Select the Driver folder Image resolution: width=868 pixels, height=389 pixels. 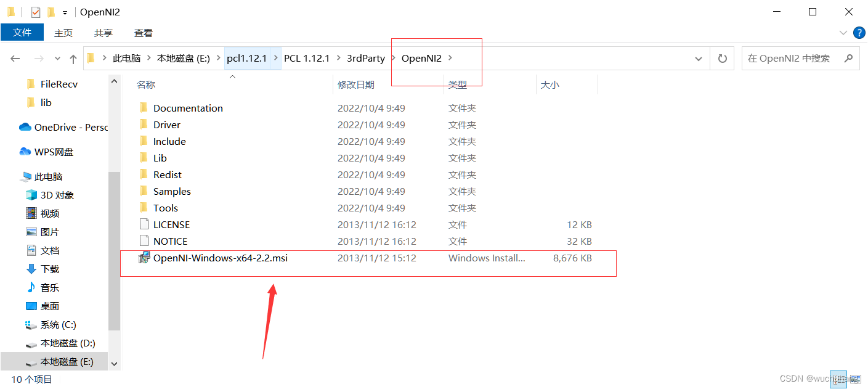167,125
